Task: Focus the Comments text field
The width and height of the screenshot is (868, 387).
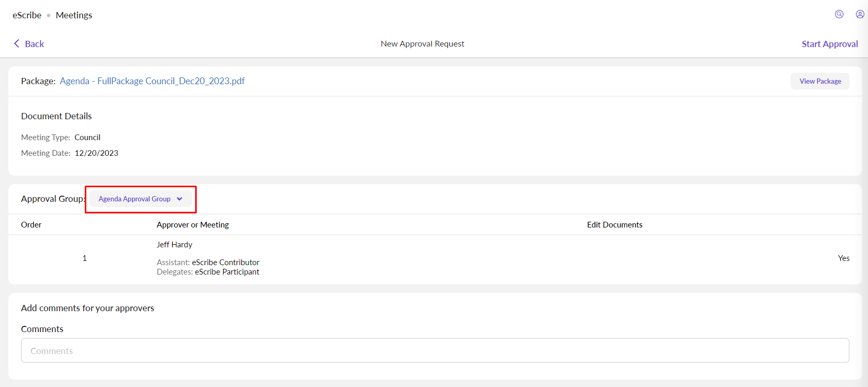Action: click(x=435, y=350)
